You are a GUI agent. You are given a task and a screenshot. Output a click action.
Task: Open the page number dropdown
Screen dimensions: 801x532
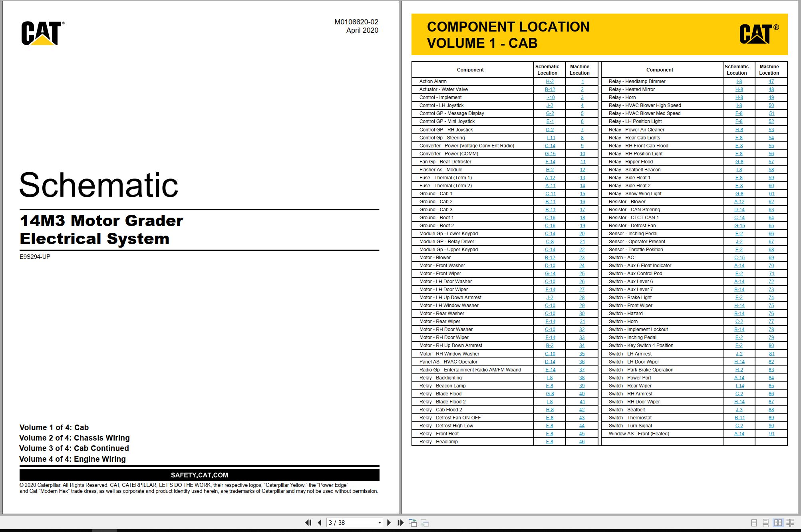380,522
